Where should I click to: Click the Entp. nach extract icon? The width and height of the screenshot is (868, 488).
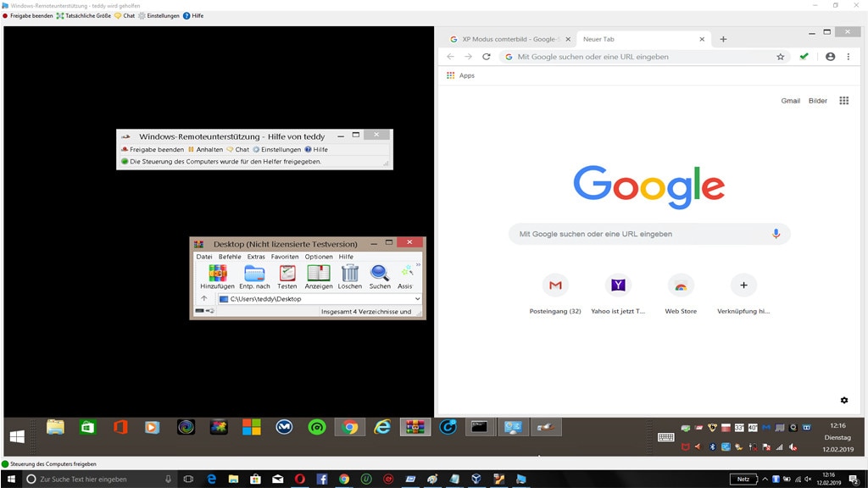[x=253, y=274]
